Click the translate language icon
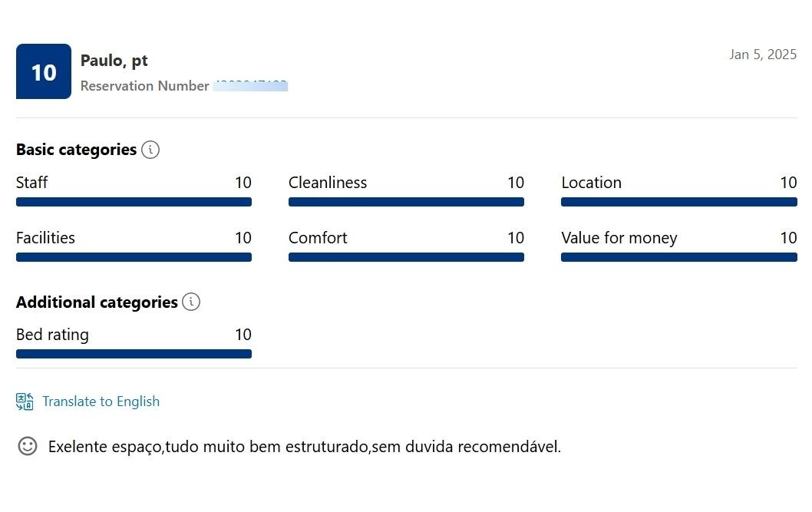Screen dimensions: 812x512 point(25,401)
